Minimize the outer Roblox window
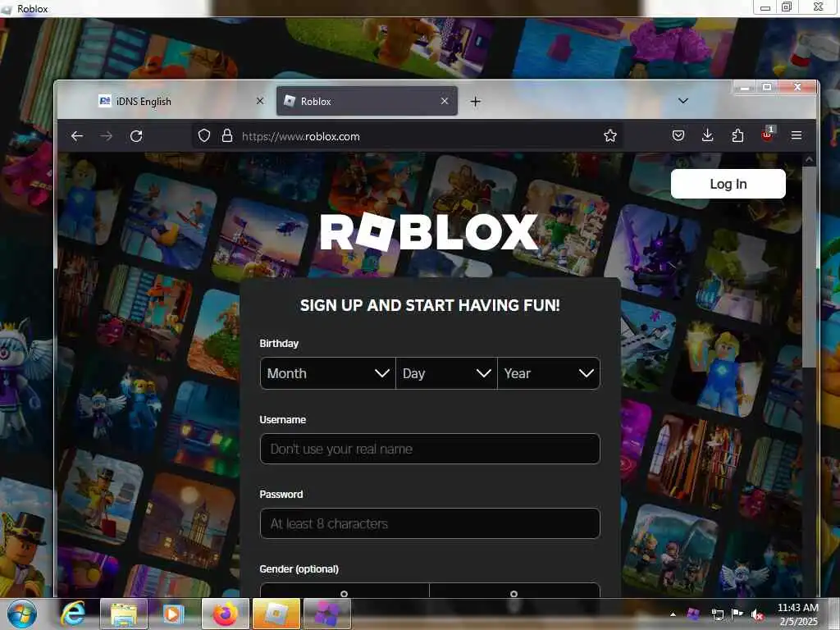This screenshot has width=840, height=630. click(x=765, y=7)
